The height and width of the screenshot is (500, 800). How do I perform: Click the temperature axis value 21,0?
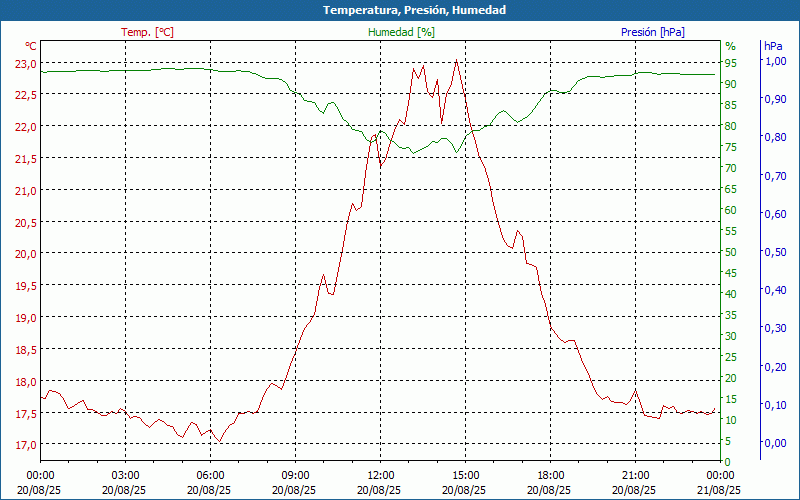[x=27, y=190]
